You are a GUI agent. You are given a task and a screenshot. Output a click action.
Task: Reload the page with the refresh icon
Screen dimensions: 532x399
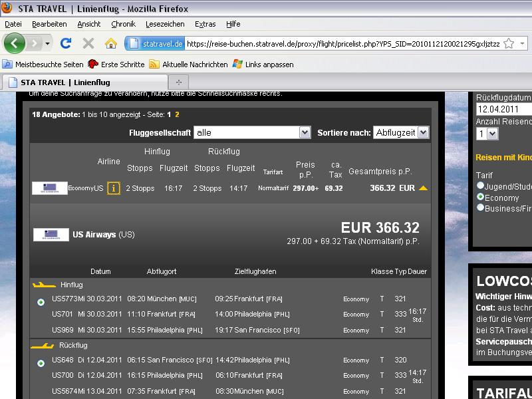point(66,43)
